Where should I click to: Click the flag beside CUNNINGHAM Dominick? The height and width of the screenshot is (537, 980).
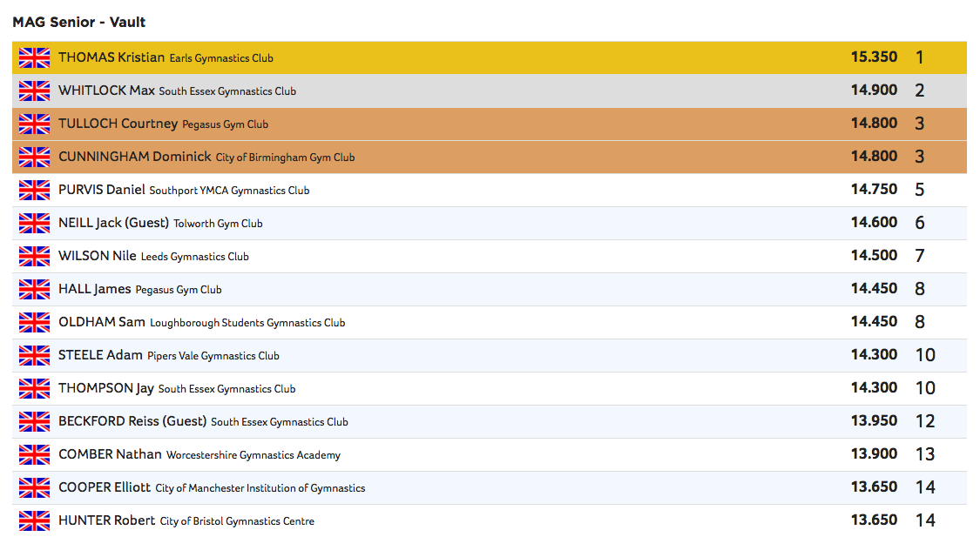tap(35, 158)
